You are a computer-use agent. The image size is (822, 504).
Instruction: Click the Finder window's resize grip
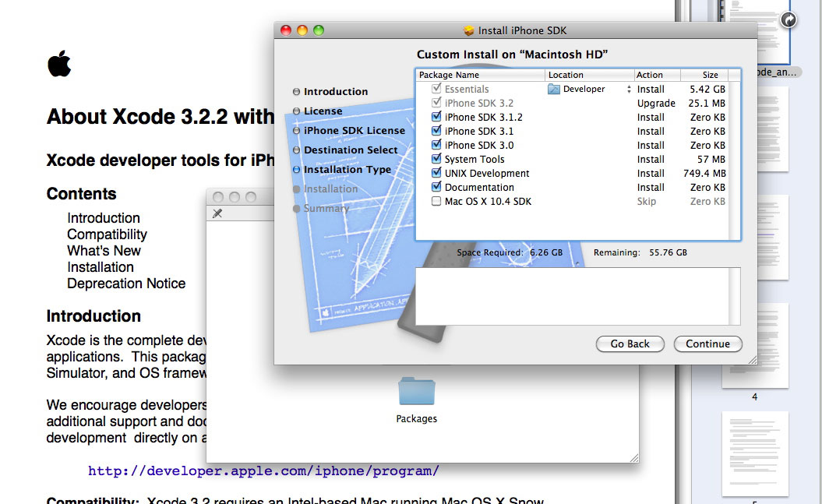634,458
